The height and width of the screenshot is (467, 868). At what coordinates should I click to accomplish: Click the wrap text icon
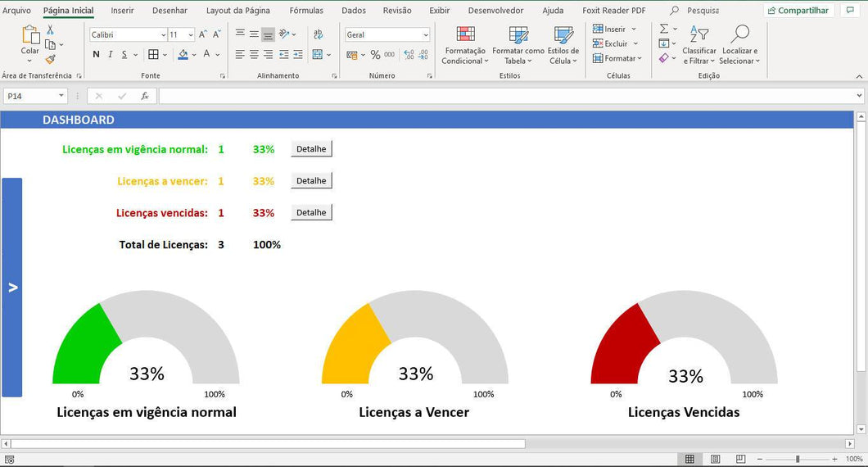tap(319, 34)
